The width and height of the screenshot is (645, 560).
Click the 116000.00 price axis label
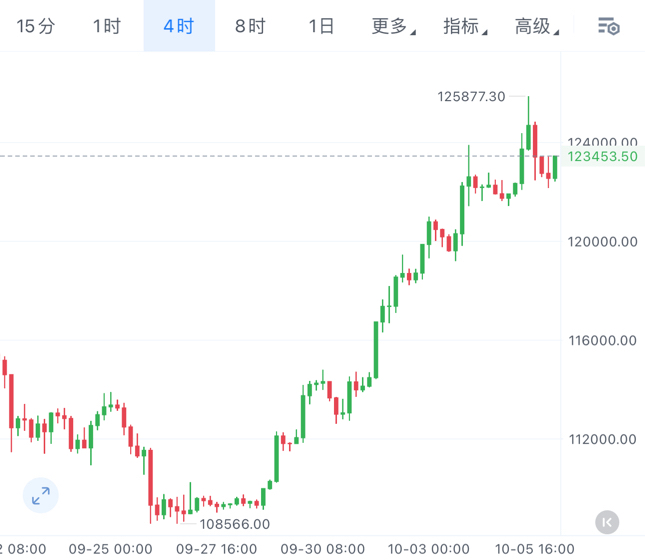pos(601,340)
